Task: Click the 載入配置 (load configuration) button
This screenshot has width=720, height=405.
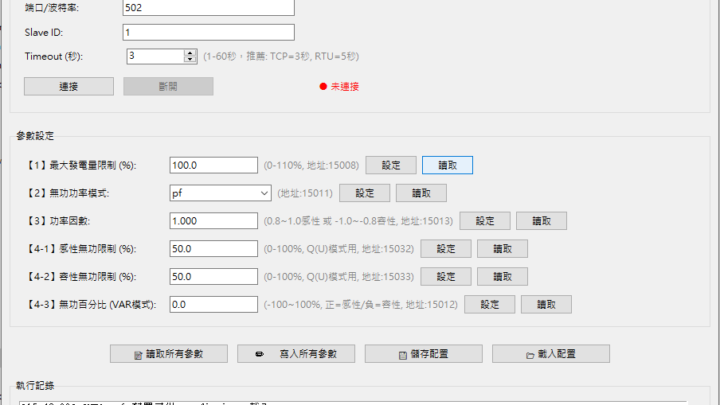Action: [552, 354]
